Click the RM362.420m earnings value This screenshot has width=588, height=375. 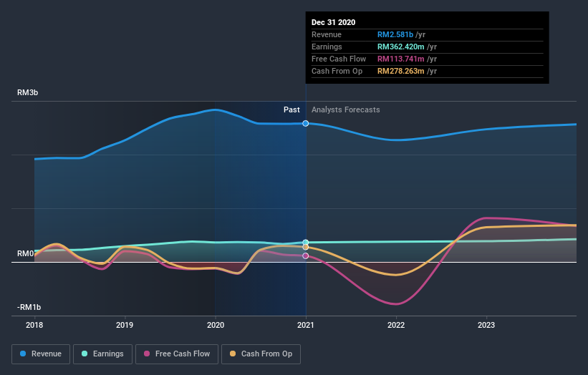[x=401, y=47]
